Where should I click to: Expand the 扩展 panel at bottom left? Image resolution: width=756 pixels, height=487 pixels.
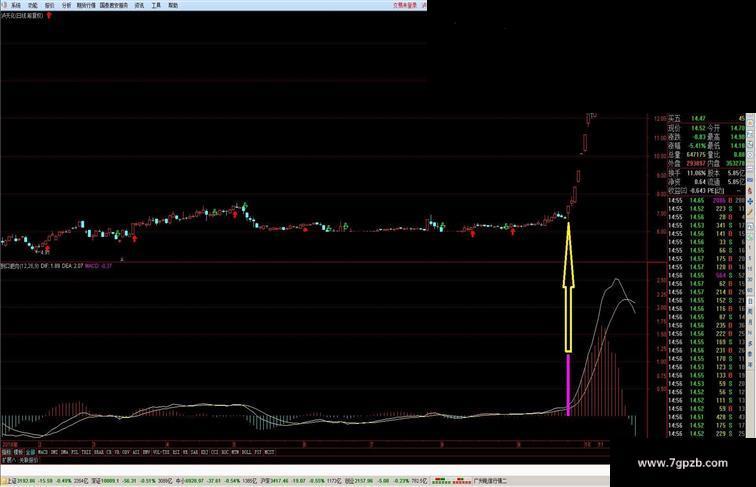pos(7,460)
